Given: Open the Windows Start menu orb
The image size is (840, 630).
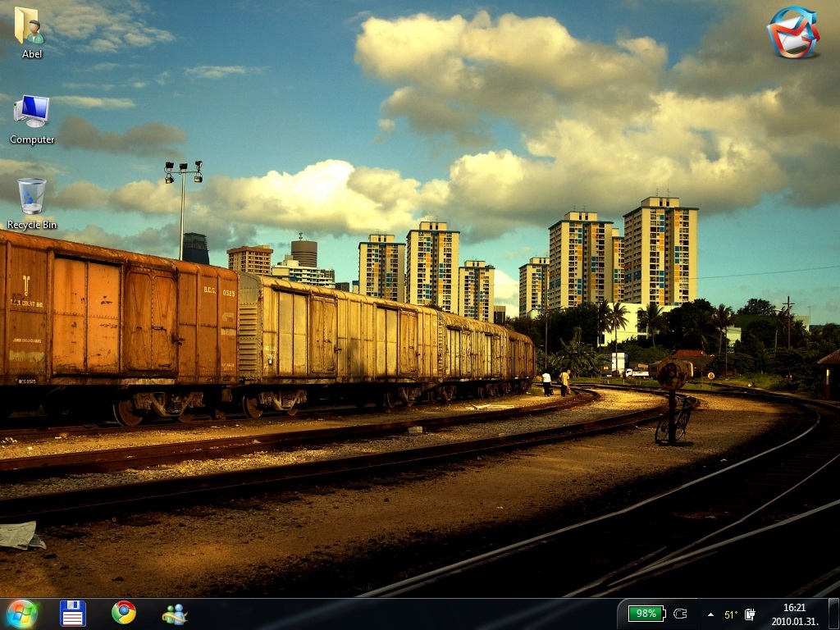Looking at the screenshot, I should coord(21,613).
